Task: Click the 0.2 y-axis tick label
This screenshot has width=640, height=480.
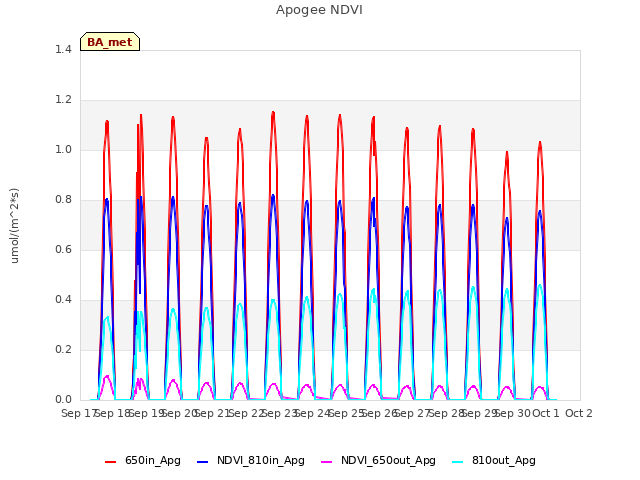Action: pyautogui.click(x=63, y=349)
